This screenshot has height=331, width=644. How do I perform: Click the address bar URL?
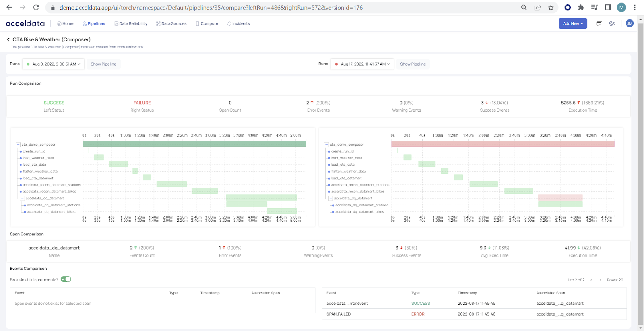click(211, 8)
